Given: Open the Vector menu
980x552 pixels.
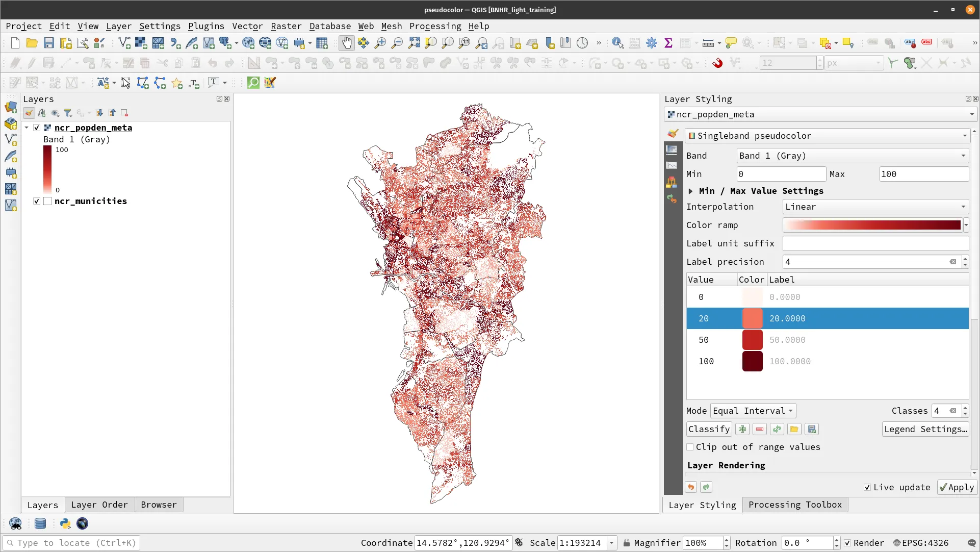Looking at the screenshot, I should [x=247, y=26].
